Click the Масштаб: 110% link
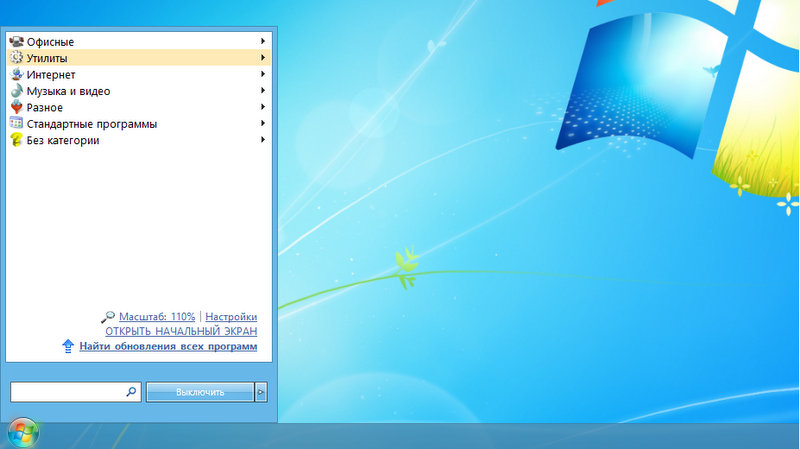Image resolution: width=800 pixels, height=449 pixels. pyautogui.click(x=157, y=317)
